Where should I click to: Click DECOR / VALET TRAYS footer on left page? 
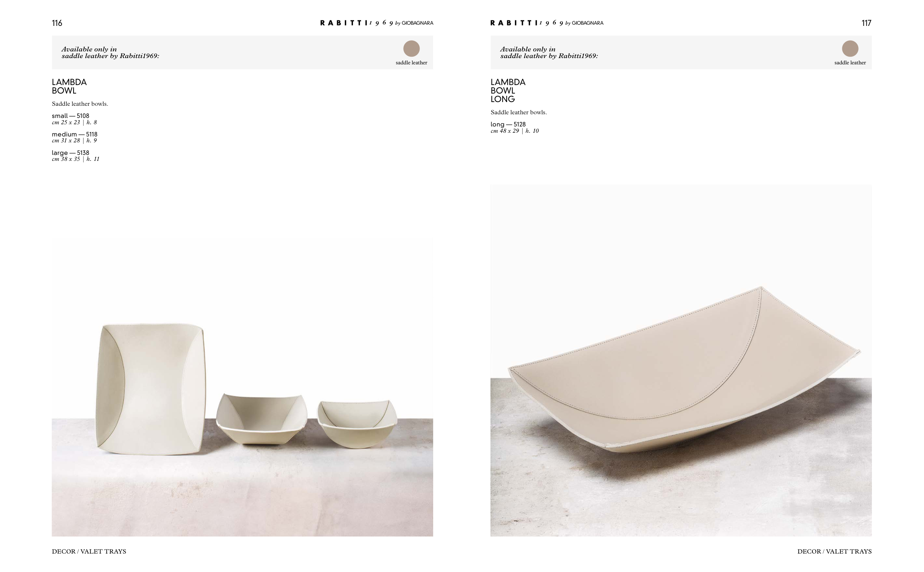click(x=89, y=551)
